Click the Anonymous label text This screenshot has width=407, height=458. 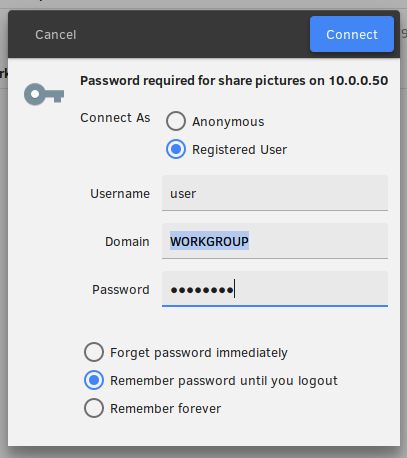click(228, 122)
